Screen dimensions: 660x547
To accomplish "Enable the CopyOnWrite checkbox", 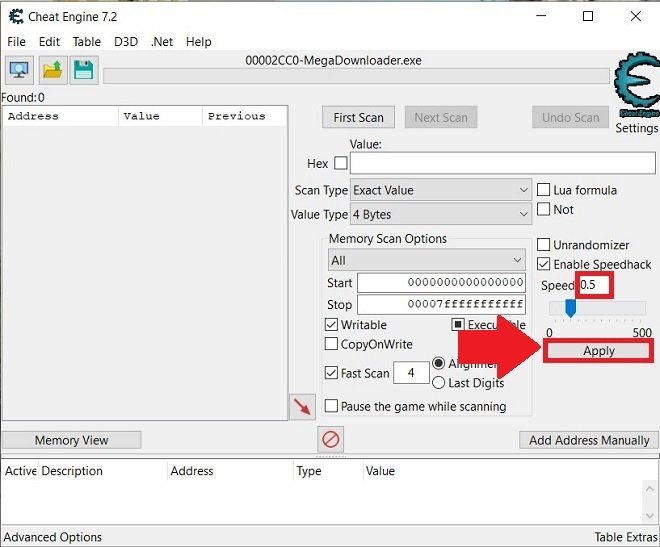I will click(331, 344).
